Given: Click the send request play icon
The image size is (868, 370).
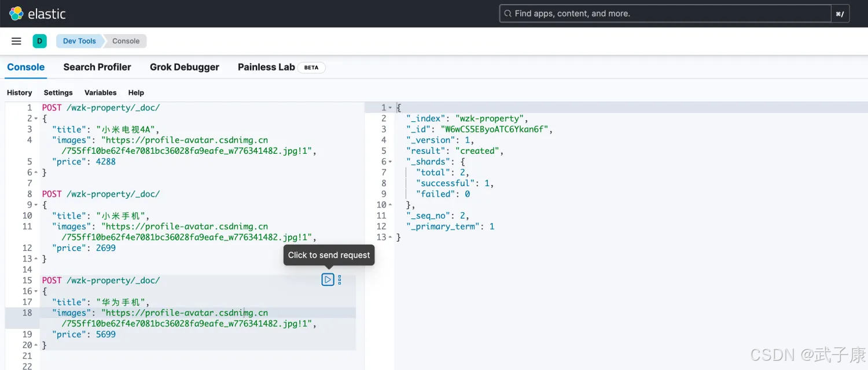Looking at the screenshot, I should tap(328, 280).
